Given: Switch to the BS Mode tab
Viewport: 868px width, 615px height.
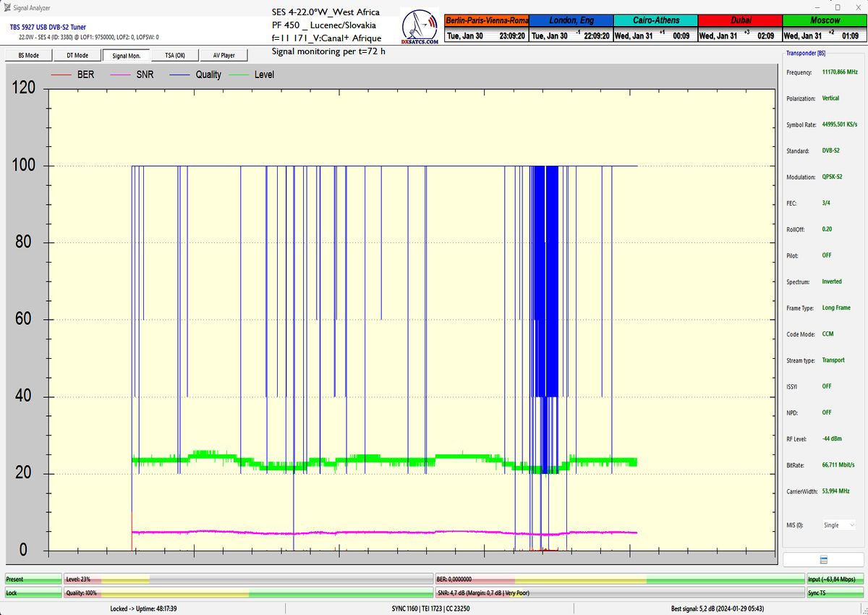Looking at the screenshot, I should coord(29,55).
